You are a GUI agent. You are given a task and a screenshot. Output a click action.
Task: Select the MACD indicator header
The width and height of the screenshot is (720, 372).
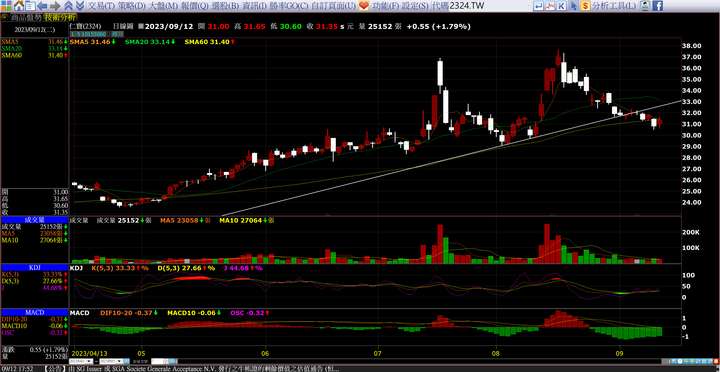(34, 312)
